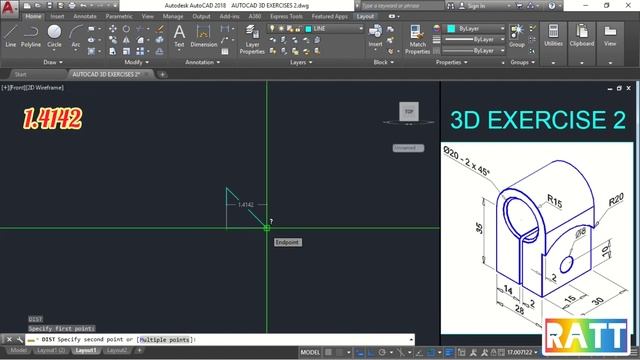This screenshot has height=360, width=640.
Task: Click the Undo arrow in quick access toolbar
Action: (x=83, y=6)
